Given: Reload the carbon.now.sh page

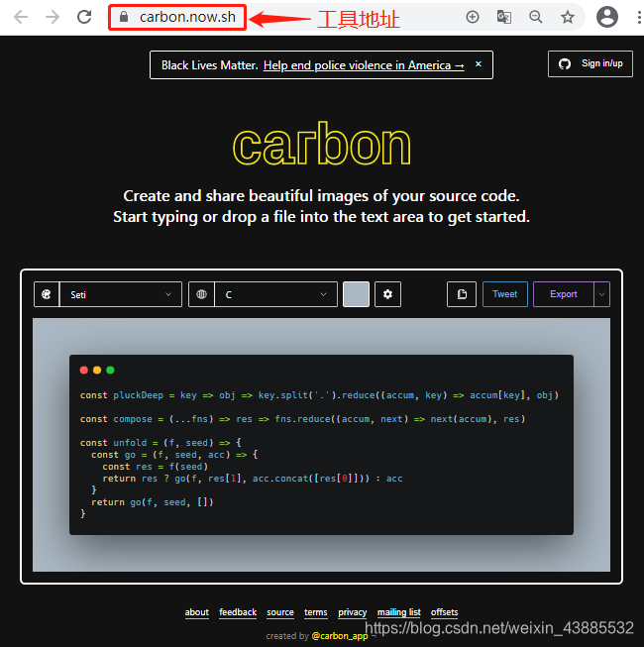Looking at the screenshot, I should 84,17.
